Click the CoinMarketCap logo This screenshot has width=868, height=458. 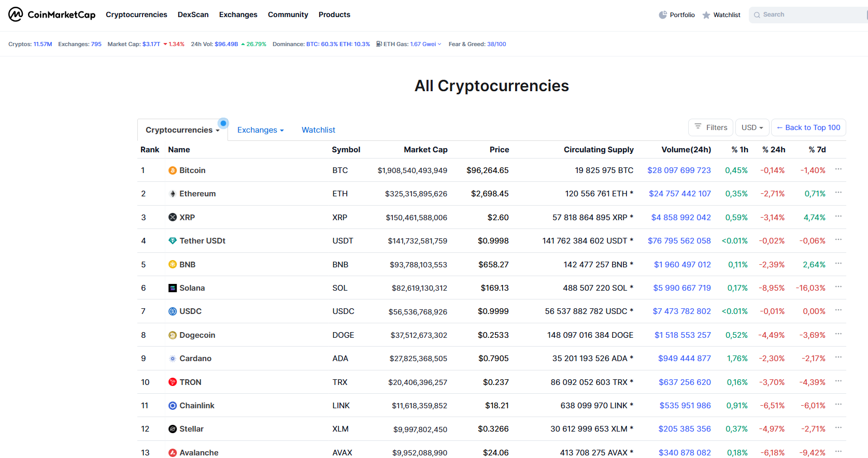pyautogui.click(x=52, y=15)
